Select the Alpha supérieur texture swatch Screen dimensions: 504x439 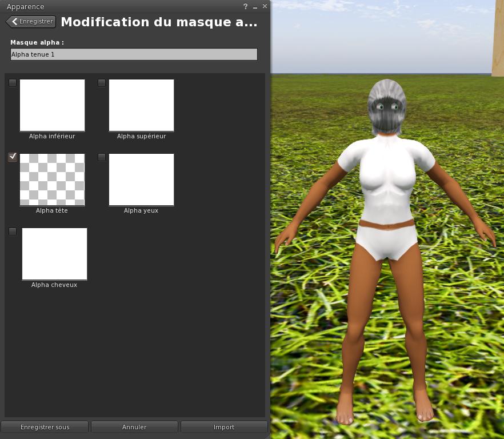pos(141,105)
